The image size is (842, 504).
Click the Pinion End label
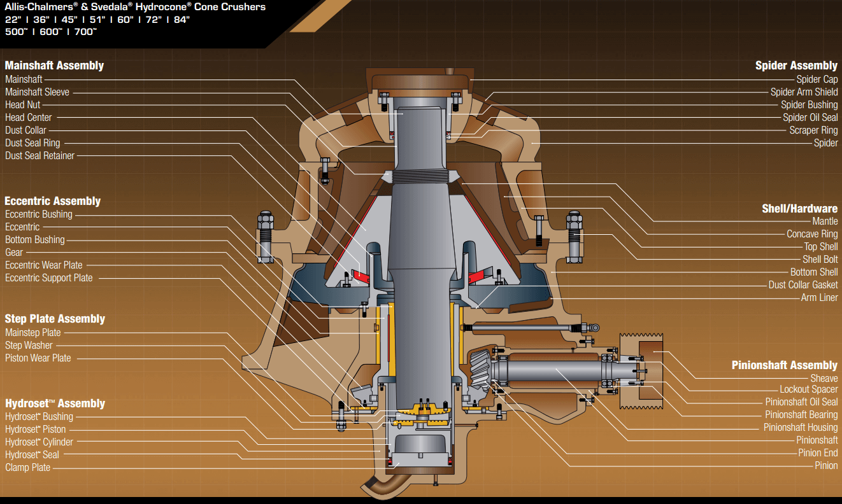(x=818, y=453)
